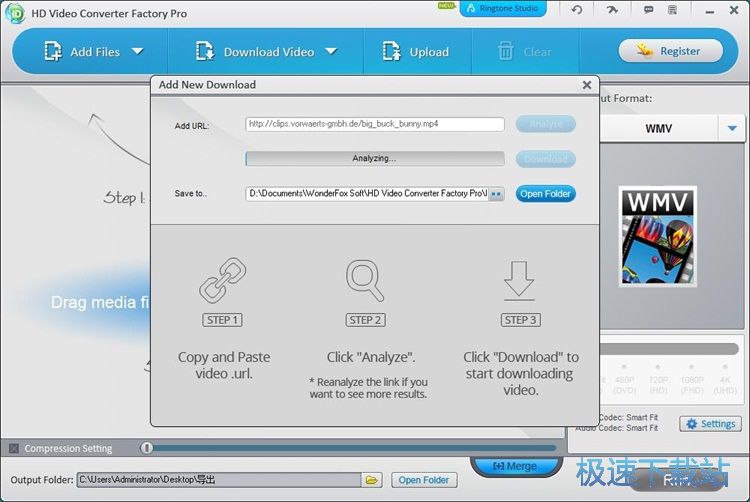Open the menu list icon in title bar
This screenshot has height=502, width=750.
tap(673, 10)
